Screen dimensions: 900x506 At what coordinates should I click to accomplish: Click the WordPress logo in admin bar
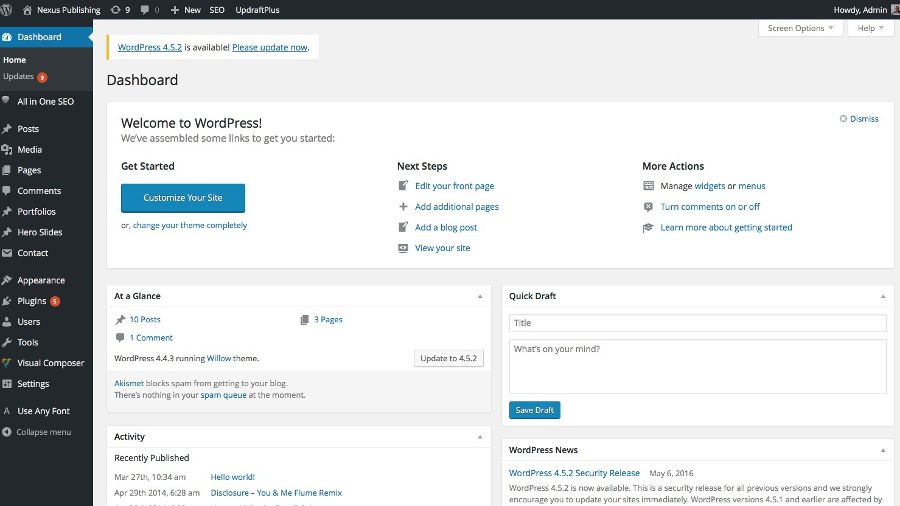tap(8, 10)
